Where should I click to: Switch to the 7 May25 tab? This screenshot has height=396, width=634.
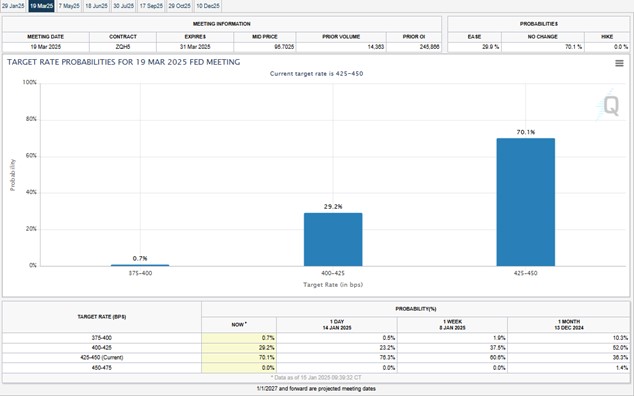pyautogui.click(x=69, y=6)
